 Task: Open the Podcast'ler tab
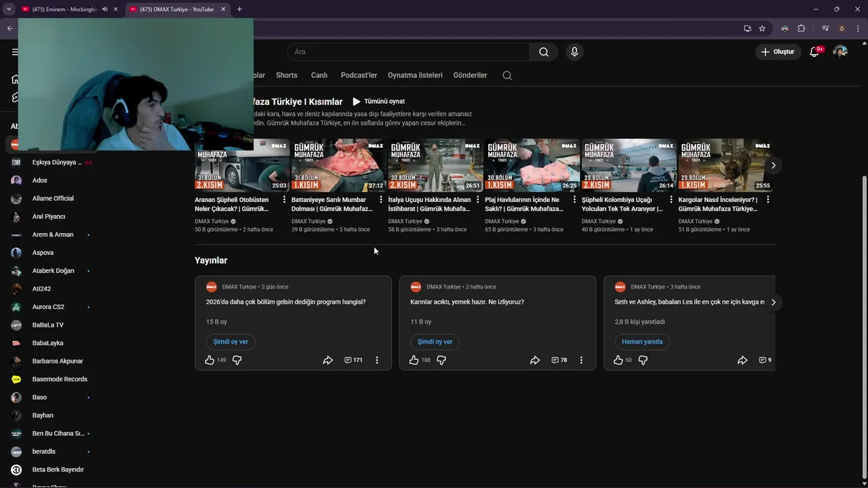(359, 75)
